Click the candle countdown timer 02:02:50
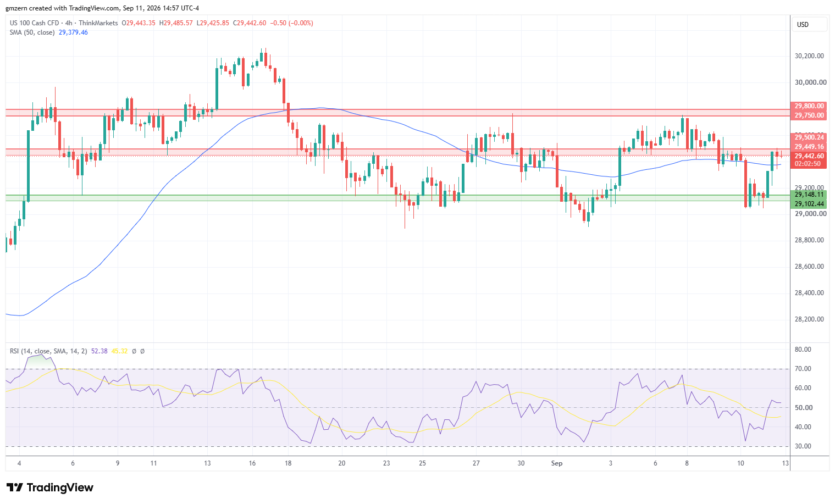The width and height of the screenshot is (835, 504). pyautogui.click(x=808, y=164)
